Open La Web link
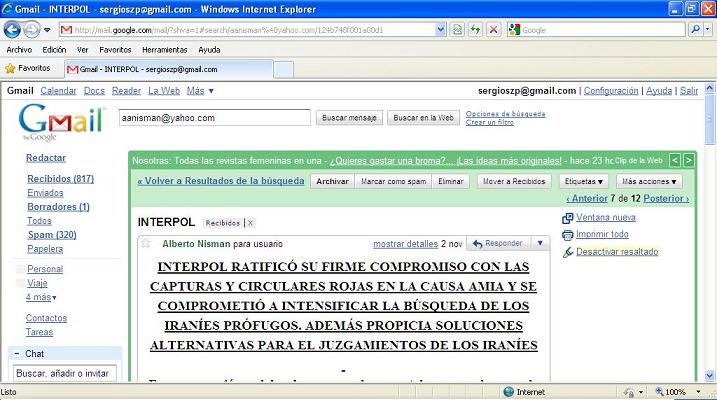The width and height of the screenshot is (717, 400). 164,91
